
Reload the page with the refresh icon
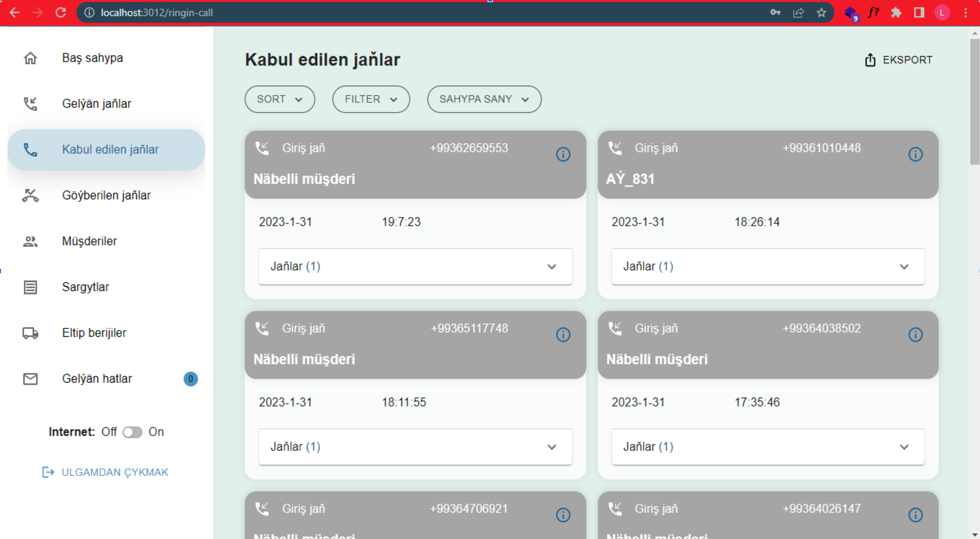click(x=60, y=13)
